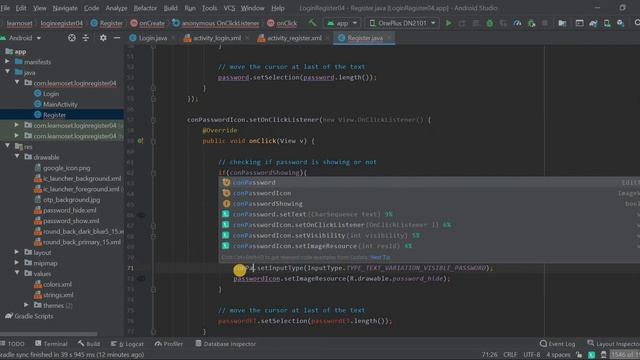
Task: Click the Stop square icon in the toolbar
Action: coord(544,23)
